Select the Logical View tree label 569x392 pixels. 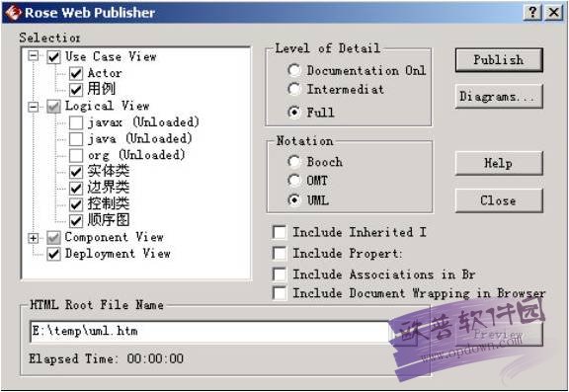pyautogui.click(x=107, y=106)
